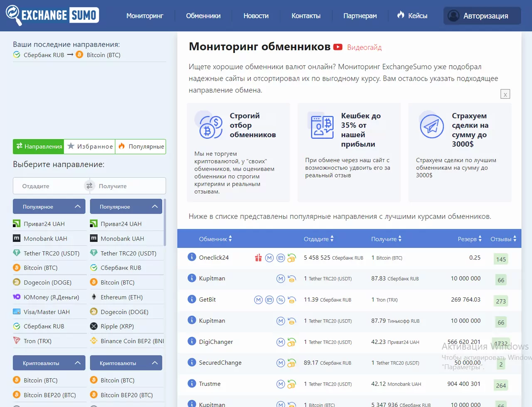Image resolution: width=532 pixels, height=407 pixels.
Task: Open the 1732 reviews badge for DigiChanger
Action: tap(501, 343)
